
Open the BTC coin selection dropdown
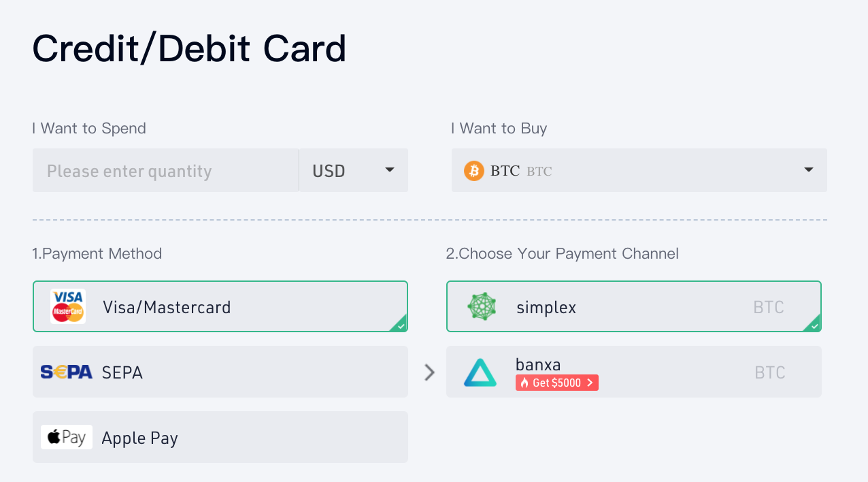[x=639, y=170]
